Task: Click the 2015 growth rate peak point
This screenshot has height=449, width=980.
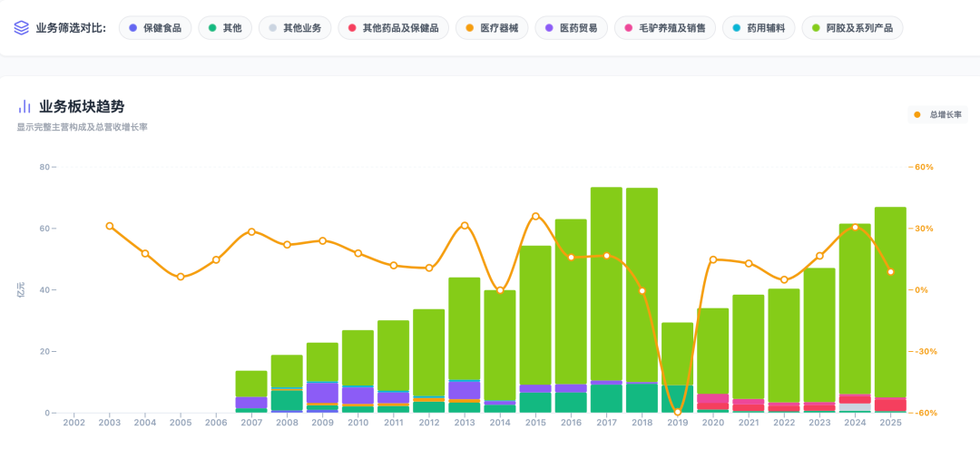Action: pyautogui.click(x=535, y=216)
